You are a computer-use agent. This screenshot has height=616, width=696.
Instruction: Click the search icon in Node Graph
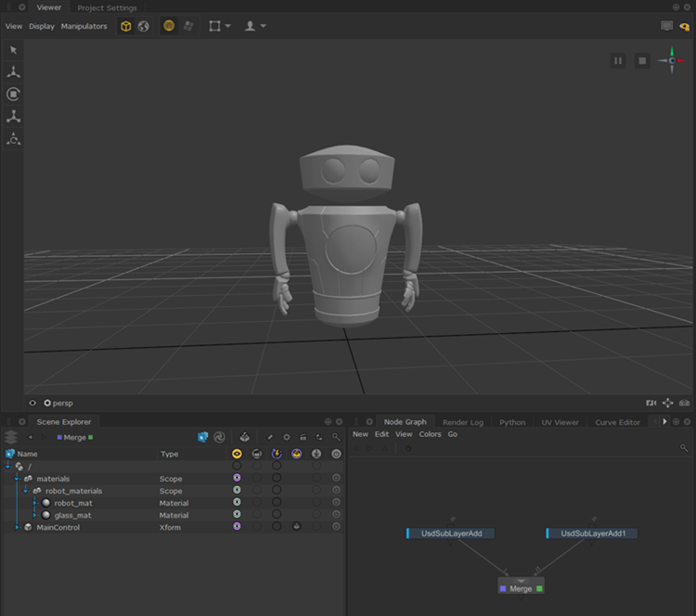(x=684, y=448)
